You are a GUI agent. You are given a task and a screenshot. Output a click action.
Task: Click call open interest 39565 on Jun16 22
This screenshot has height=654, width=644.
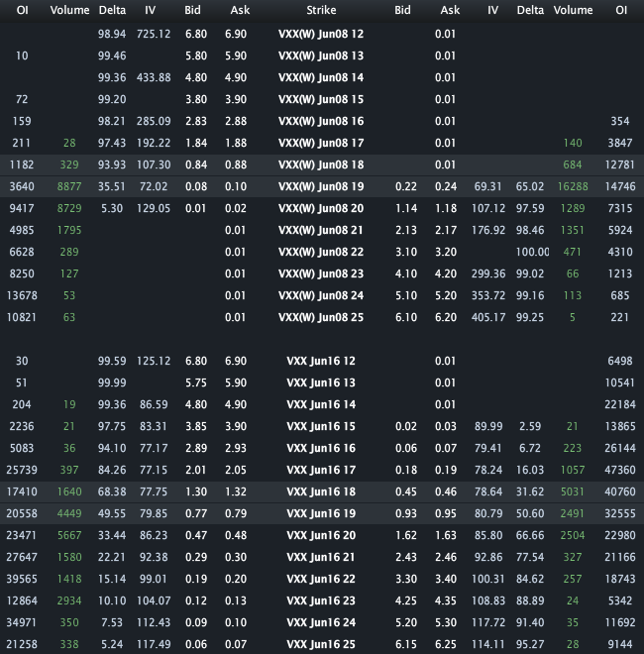[x=22, y=579]
